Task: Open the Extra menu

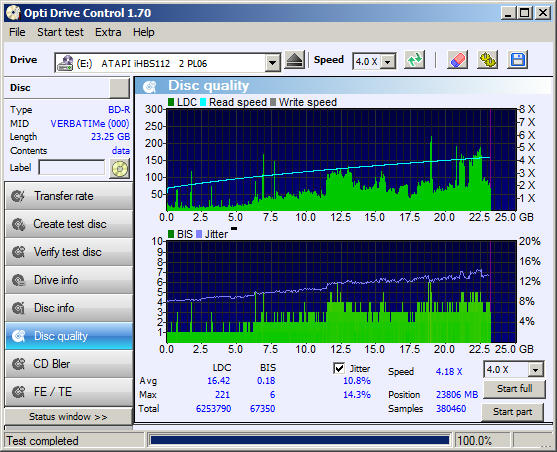Action: coord(108,32)
